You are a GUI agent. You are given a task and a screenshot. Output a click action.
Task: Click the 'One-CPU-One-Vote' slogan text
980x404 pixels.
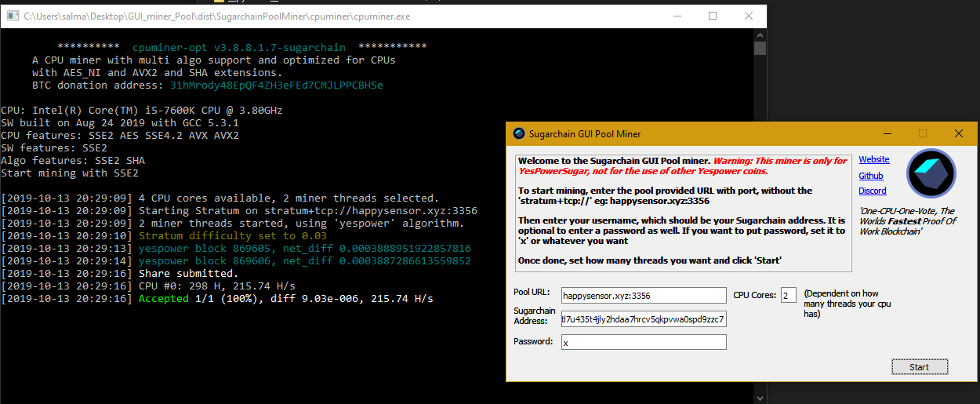[x=908, y=221]
